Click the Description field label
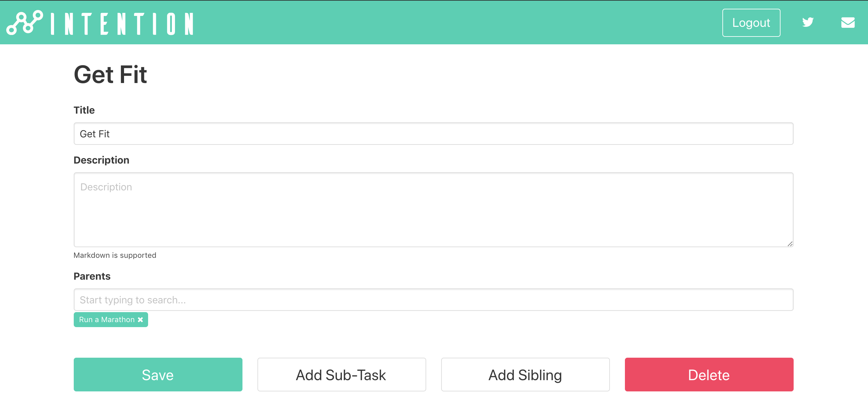 pyautogui.click(x=101, y=160)
